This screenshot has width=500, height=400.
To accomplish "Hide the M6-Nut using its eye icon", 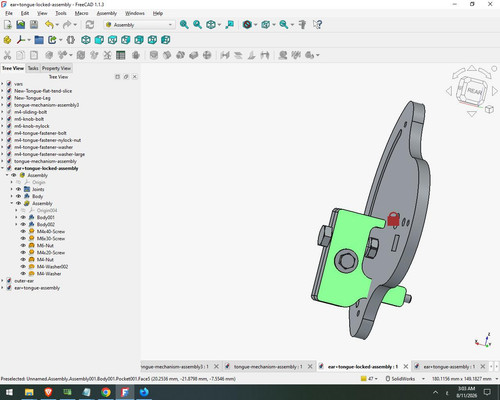I will (23, 245).
